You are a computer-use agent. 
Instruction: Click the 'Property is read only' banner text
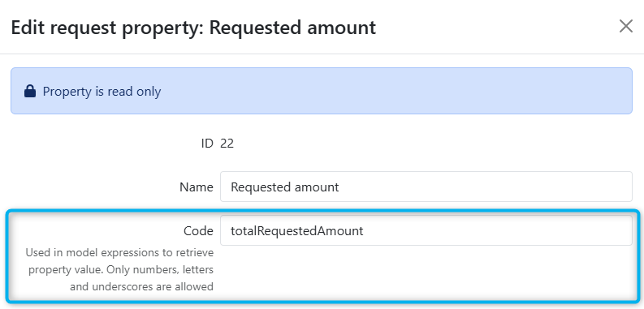coord(102,91)
